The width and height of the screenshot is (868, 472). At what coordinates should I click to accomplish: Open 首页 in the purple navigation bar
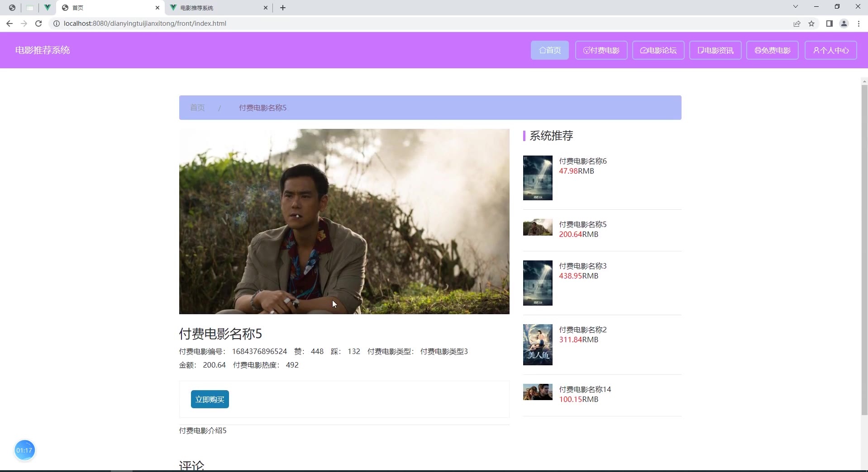549,50
